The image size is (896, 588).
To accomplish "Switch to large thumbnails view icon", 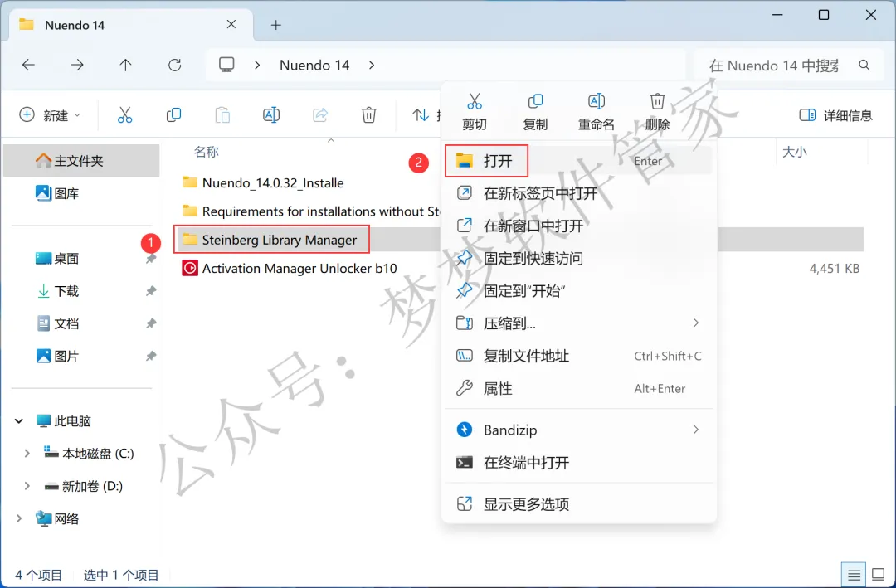I will (878, 574).
